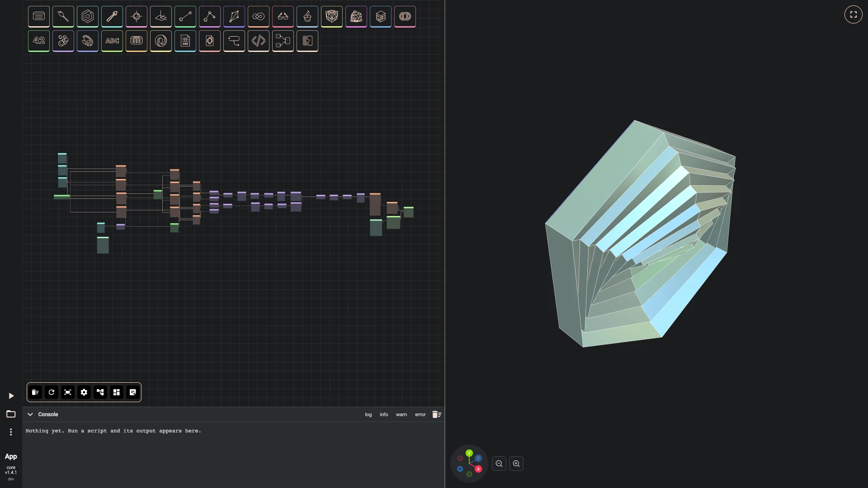Select the steaming cup node category

pos(307,16)
